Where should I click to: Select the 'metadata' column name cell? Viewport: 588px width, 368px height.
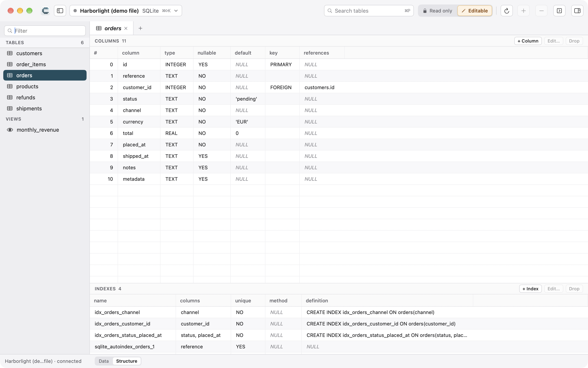[x=139, y=179]
